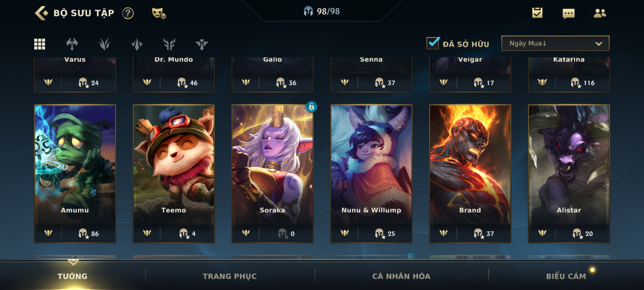Switch to the Trang Phục tab

pyautogui.click(x=229, y=276)
